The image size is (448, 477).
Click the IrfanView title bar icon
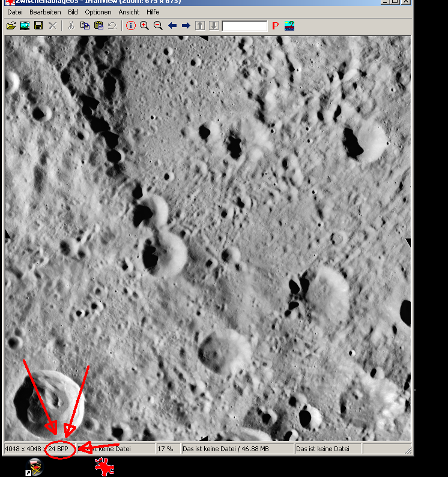pos(10,2)
